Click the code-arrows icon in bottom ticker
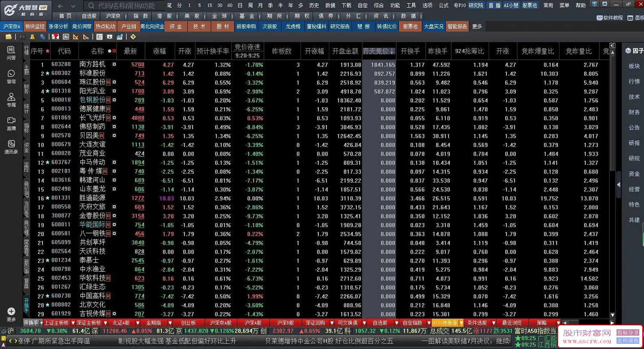This screenshot has height=349, width=644. point(14,341)
